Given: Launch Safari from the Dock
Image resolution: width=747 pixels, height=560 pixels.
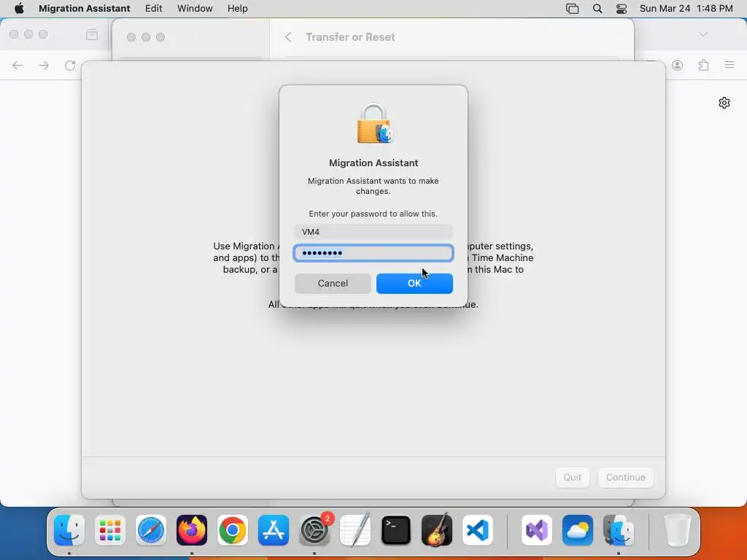Looking at the screenshot, I should pyautogui.click(x=151, y=530).
